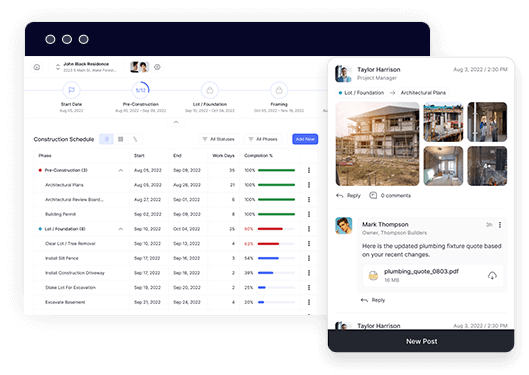Click the comments icon showing 0 comments
The image size is (529, 375).
373,195
